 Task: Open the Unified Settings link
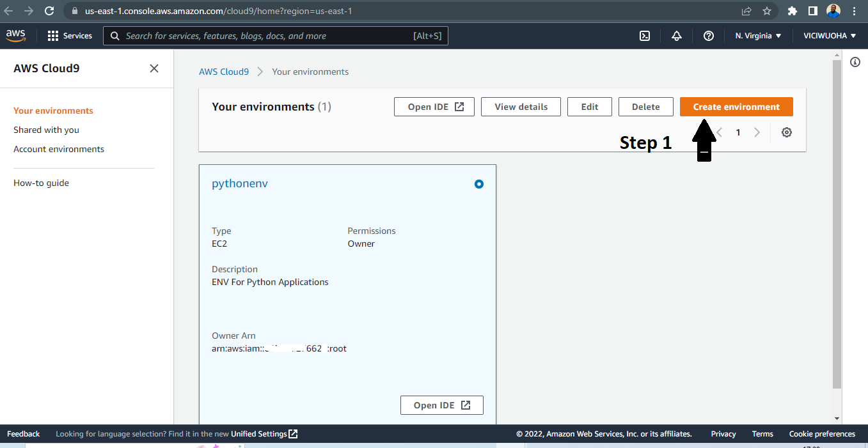coord(264,434)
